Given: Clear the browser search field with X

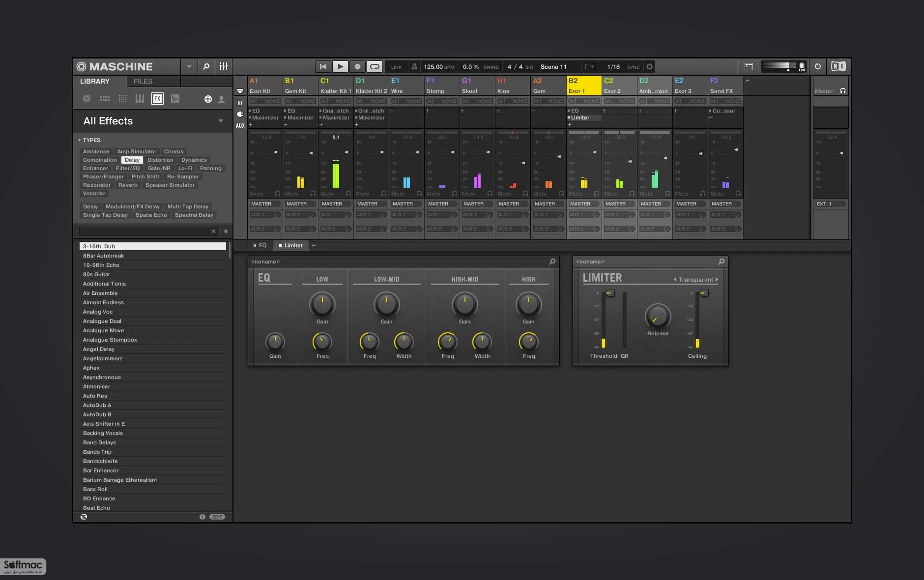Looking at the screenshot, I should coord(213,231).
